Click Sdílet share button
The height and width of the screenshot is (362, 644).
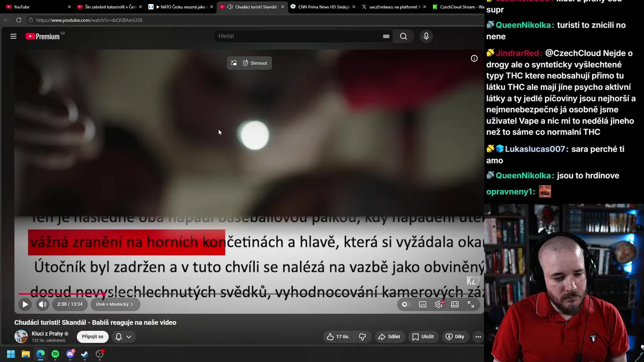[x=389, y=336]
